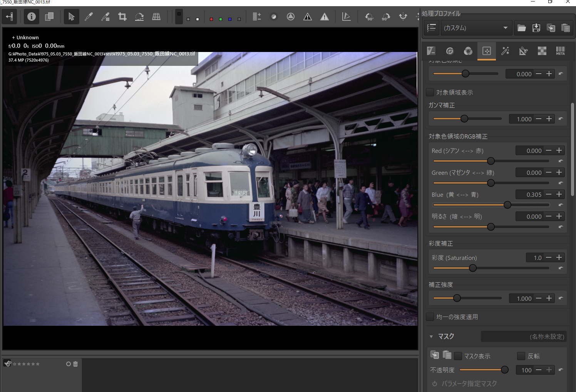Check the マスク表示 checkbox

(458, 356)
